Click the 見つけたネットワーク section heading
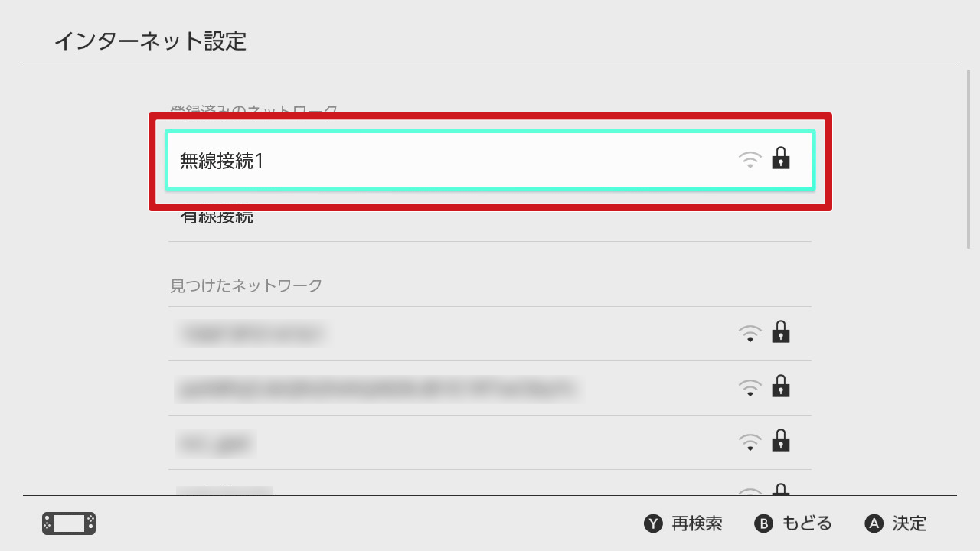This screenshot has height=551, width=980. click(x=246, y=285)
